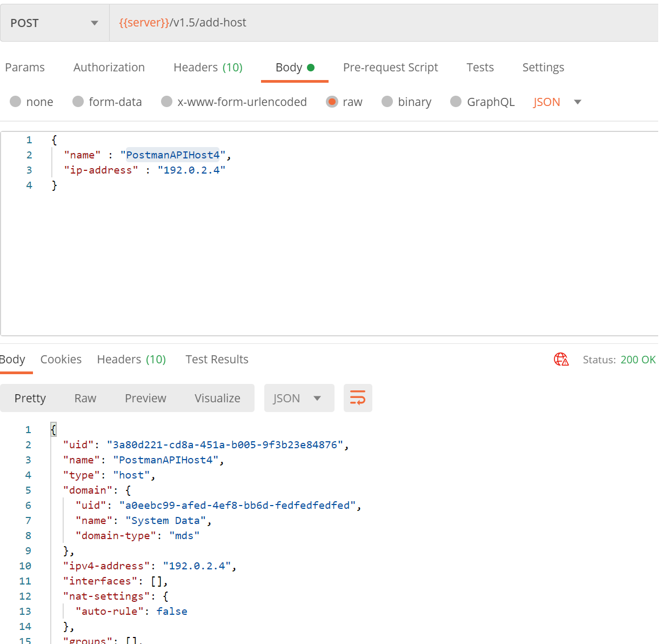662x644 pixels.
Task: Expand the orange JSON body format dropdown
Action: pyautogui.click(x=557, y=102)
